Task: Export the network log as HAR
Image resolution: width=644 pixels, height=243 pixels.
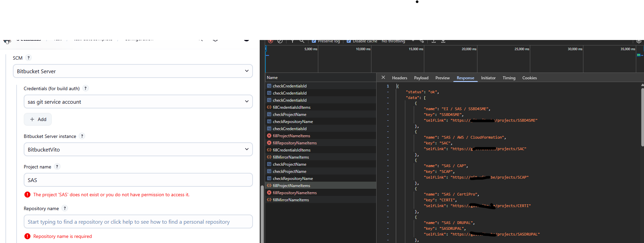Action: click(x=443, y=41)
